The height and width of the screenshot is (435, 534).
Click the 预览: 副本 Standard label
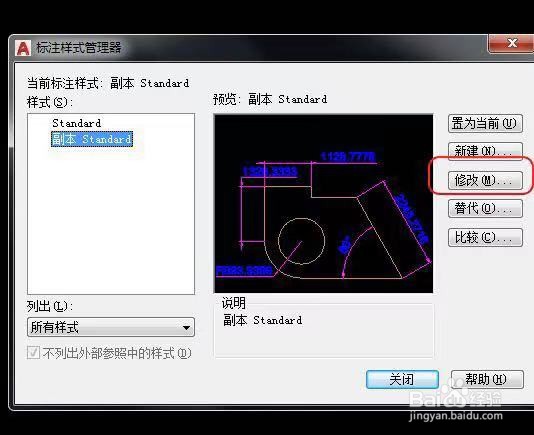[x=270, y=99]
